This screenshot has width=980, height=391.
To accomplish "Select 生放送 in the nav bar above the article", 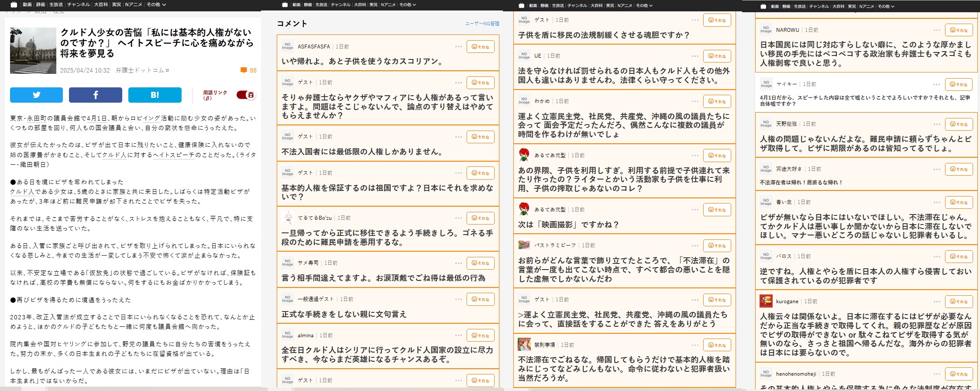I will (56, 4).
